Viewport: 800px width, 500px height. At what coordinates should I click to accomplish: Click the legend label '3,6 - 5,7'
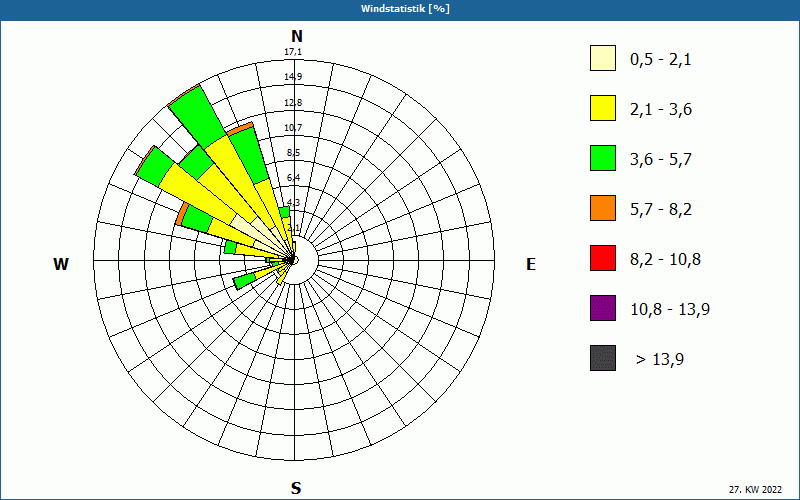click(x=661, y=160)
